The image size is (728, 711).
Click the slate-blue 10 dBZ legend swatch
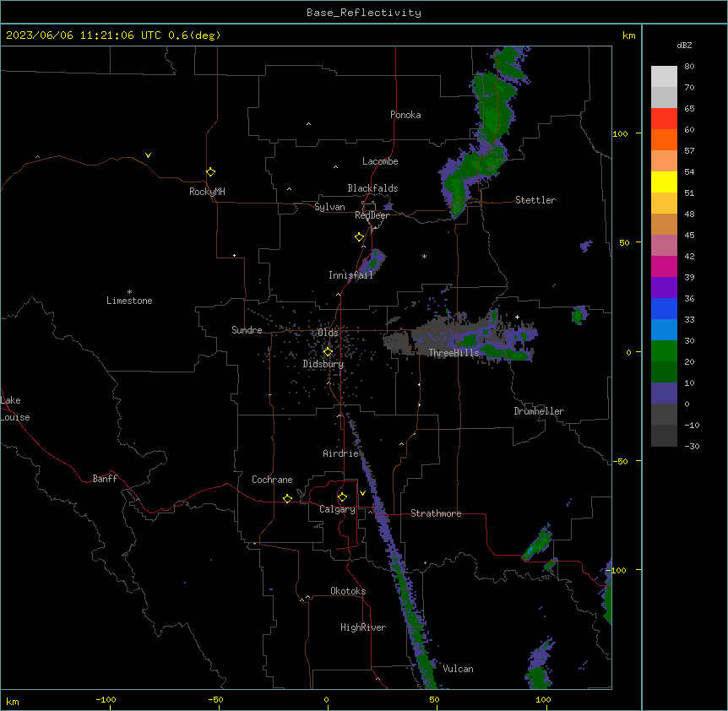[664, 393]
